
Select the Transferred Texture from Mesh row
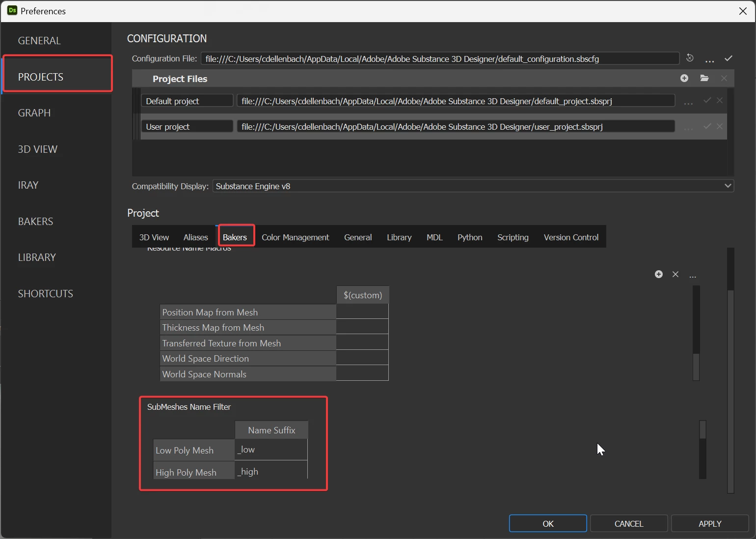click(248, 343)
